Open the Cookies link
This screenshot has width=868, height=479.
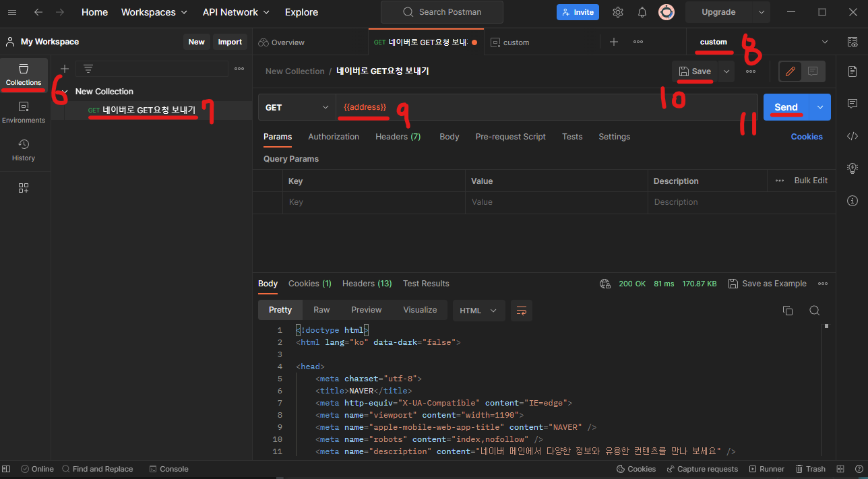click(807, 137)
